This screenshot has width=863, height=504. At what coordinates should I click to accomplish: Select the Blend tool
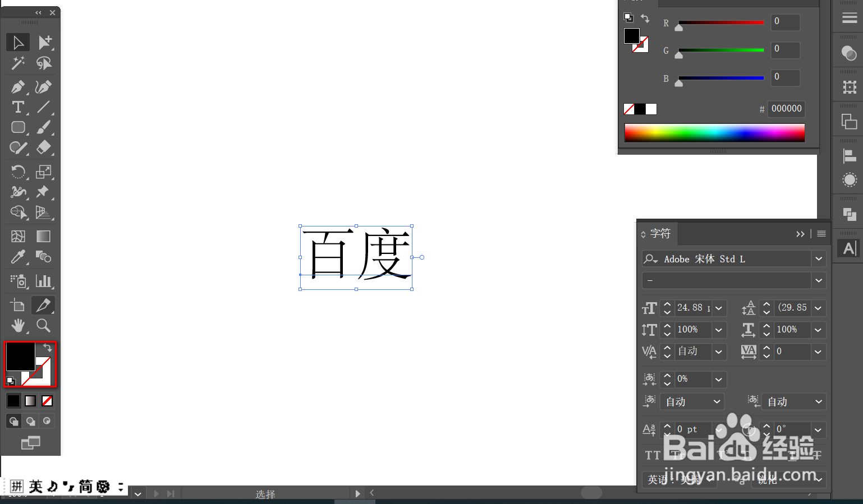click(44, 257)
